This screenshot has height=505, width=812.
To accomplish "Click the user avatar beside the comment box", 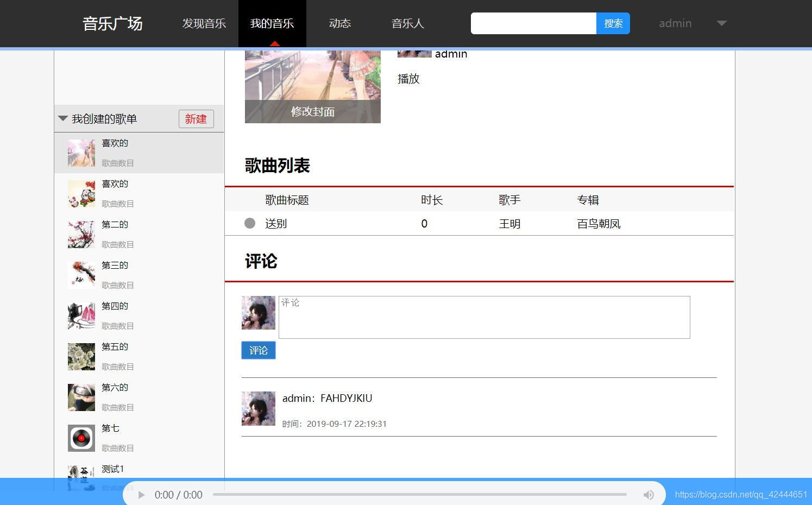I will [x=259, y=313].
